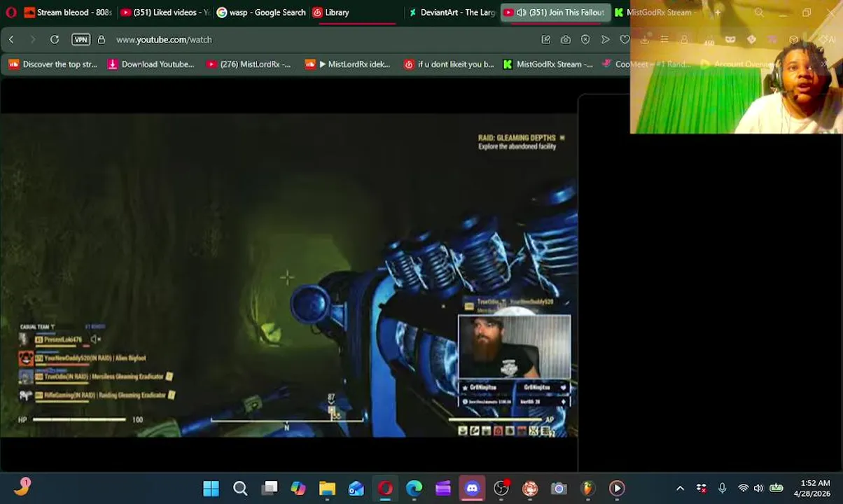Open the Windows Start menu

211,488
